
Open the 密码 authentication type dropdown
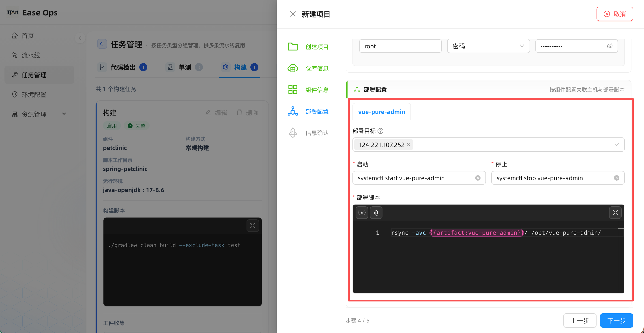(488, 46)
